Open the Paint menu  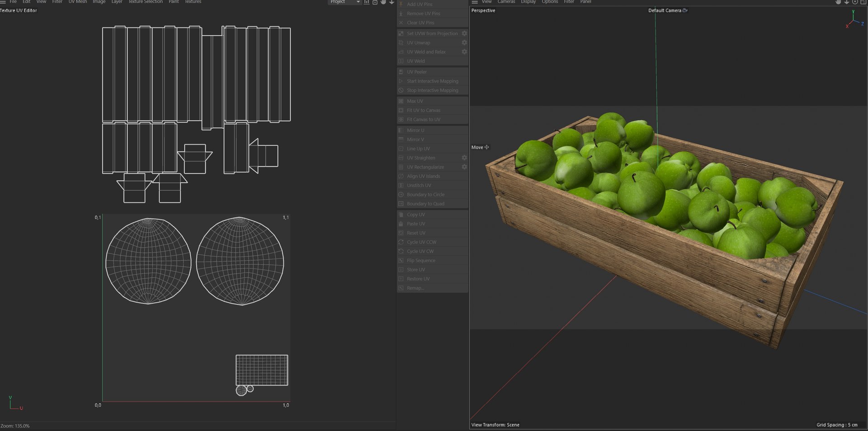(174, 2)
